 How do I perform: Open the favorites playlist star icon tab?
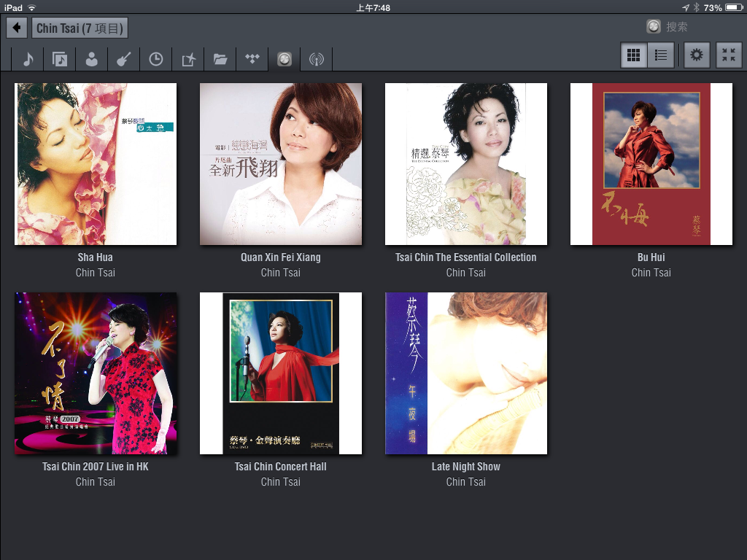[x=188, y=59]
